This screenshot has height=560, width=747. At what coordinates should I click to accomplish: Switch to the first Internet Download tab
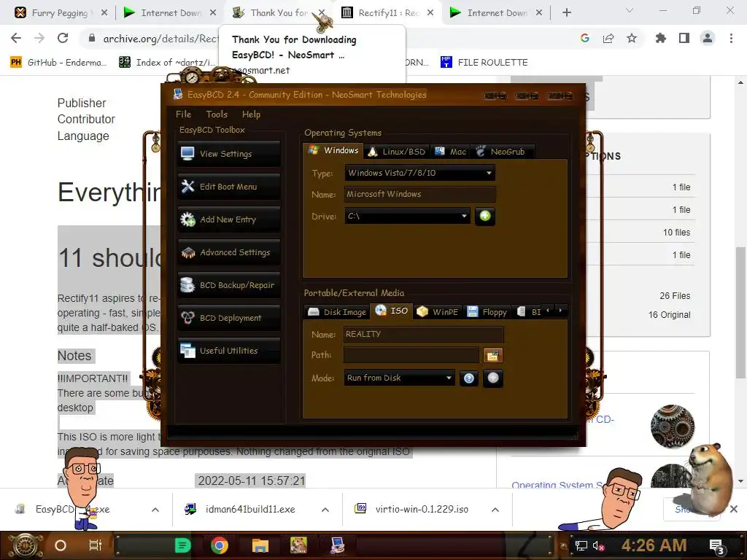169,13
